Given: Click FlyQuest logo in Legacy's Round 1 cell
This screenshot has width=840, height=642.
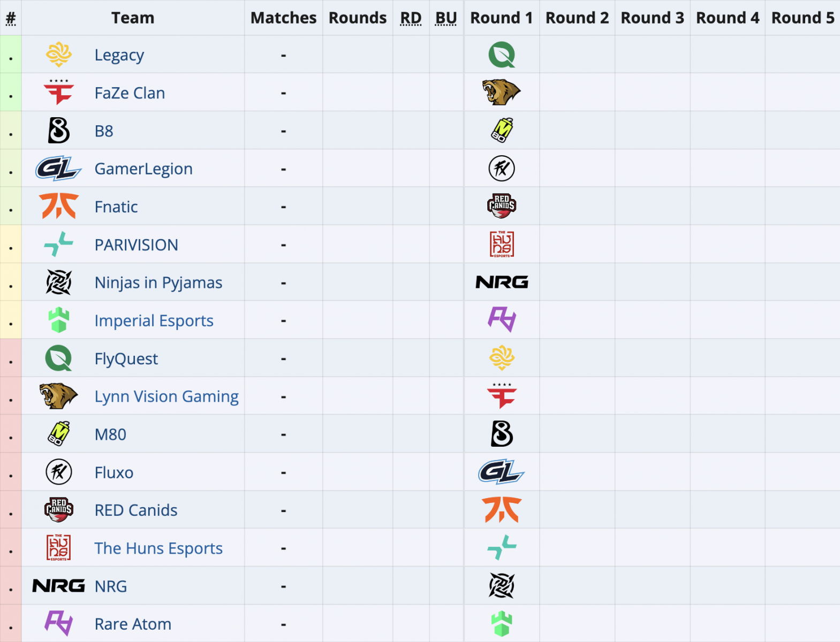Looking at the screenshot, I should (x=502, y=55).
